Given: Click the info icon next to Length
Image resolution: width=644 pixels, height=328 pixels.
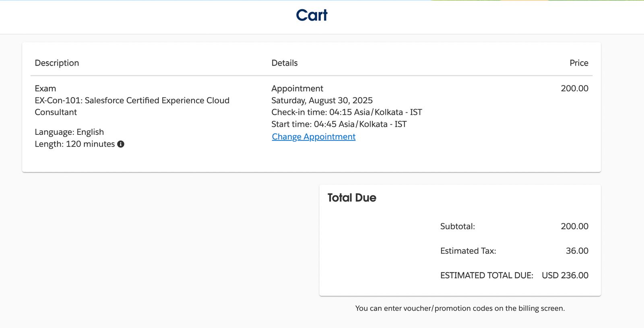Looking at the screenshot, I should tap(121, 144).
